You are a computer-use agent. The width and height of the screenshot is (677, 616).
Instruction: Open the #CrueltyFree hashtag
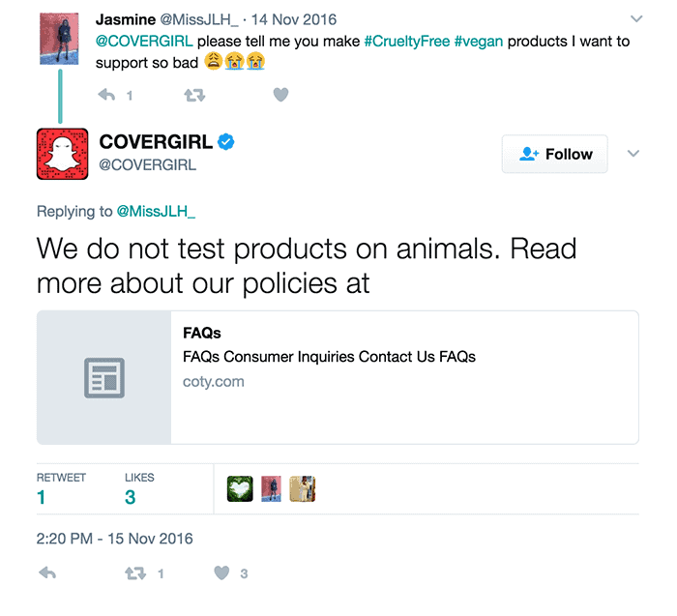click(x=406, y=42)
